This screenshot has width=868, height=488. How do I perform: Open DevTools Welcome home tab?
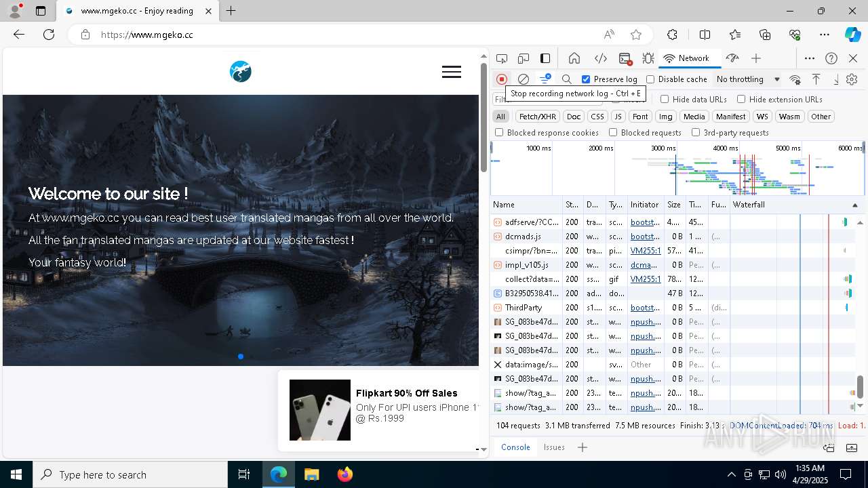coord(574,58)
